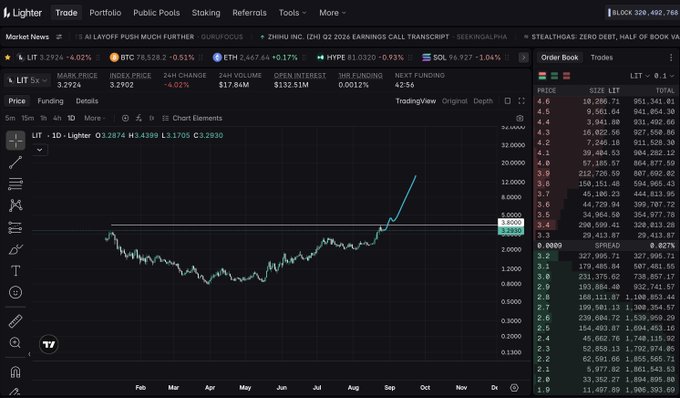
Task: Click the 3.8000 horizontal line price label
Action: [x=511, y=222]
